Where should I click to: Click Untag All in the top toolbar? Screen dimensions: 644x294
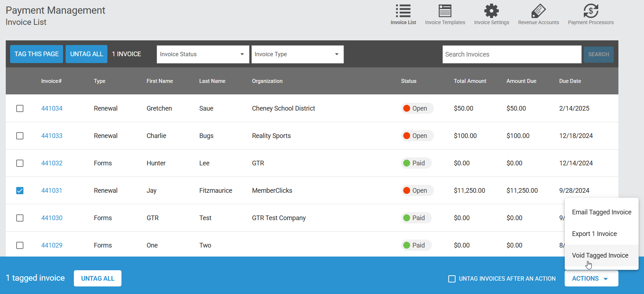(x=86, y=54)
